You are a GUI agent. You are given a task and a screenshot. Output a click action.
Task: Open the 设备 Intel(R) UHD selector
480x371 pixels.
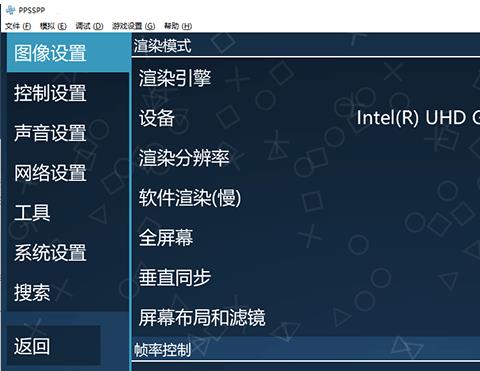click(x=306, y=118)
